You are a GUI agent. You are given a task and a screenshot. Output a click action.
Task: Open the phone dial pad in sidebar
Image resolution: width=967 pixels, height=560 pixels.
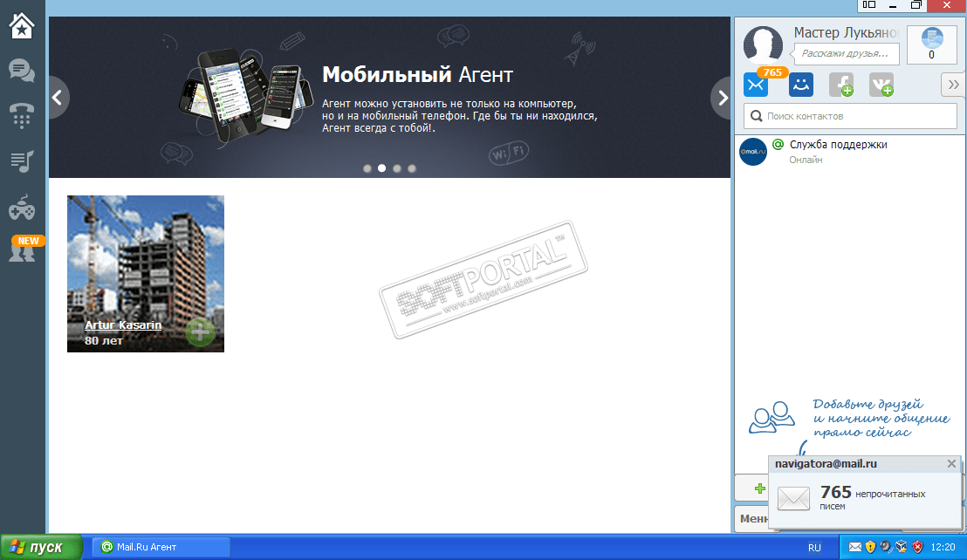point(22,115)
